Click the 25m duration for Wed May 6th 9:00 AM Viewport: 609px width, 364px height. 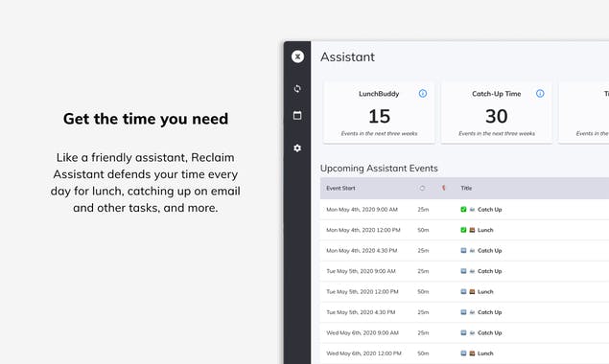point(423,333)
